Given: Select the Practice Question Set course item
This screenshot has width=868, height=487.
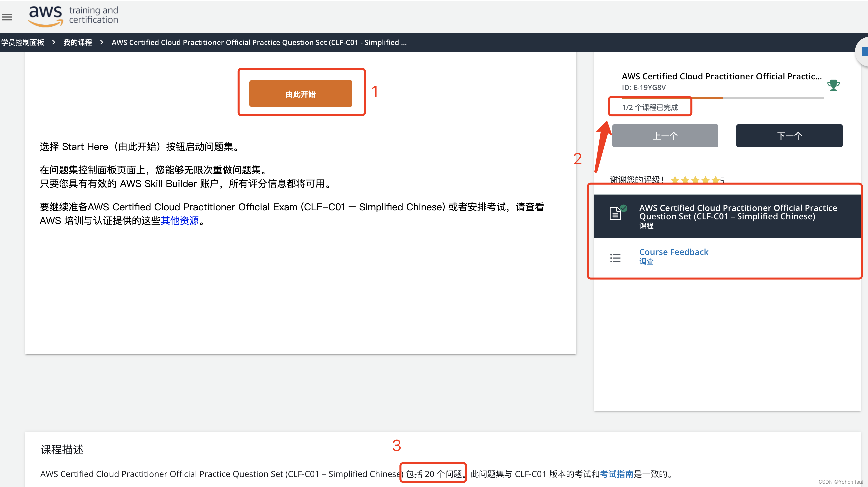Looking at the screenshot, I should tap(727, 216).
